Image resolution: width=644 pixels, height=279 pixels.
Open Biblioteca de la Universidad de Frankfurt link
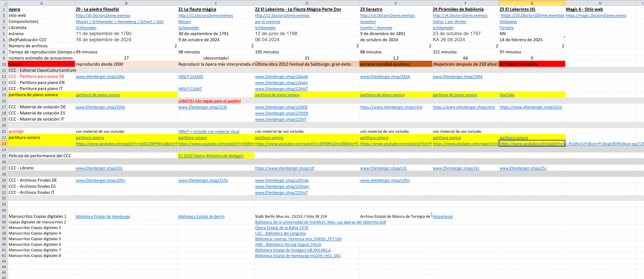320,222
